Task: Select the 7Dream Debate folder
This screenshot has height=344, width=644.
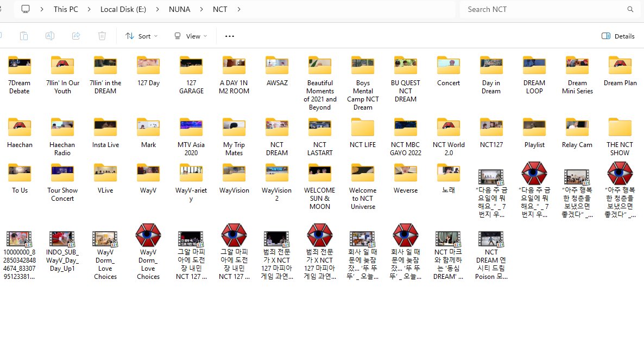Action: 20,75
